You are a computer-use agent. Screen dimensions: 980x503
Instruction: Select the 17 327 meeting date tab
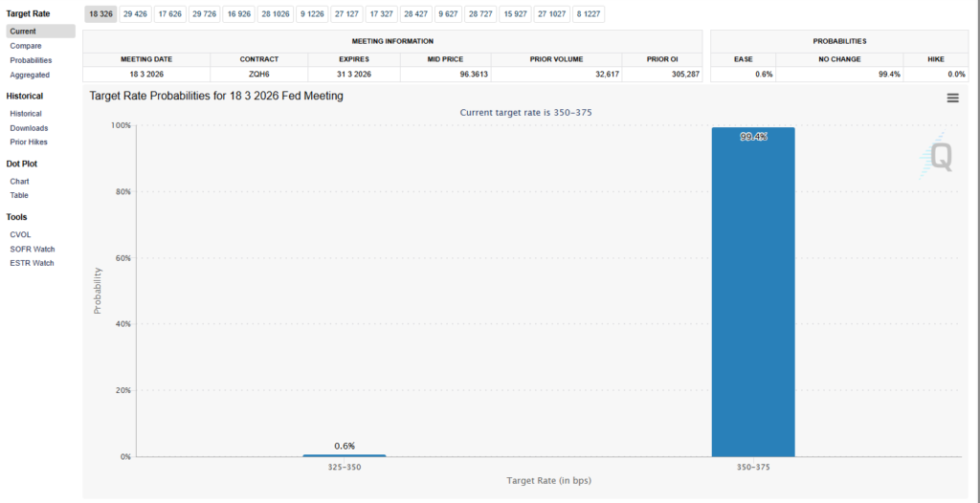(x=381, y=14)
